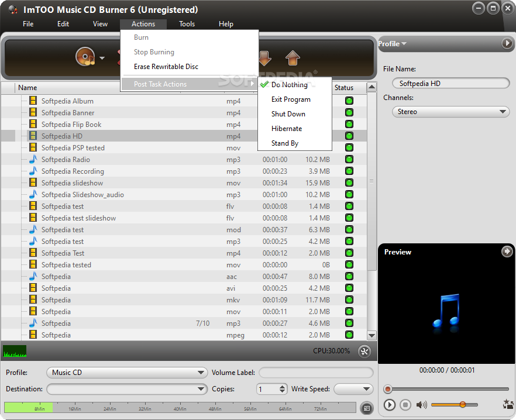Click the tools wrench icon next to CPU
This screenshot has width=516, height=420.
pos(364,351)
